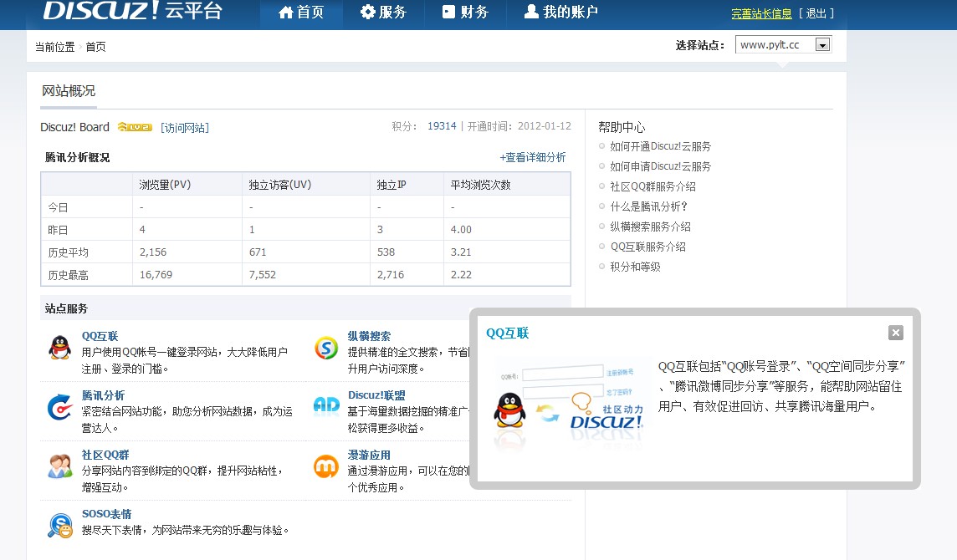Click the Discuz! 云平台 logo
This screenshot has height=560, width=957.
(132, 10)
